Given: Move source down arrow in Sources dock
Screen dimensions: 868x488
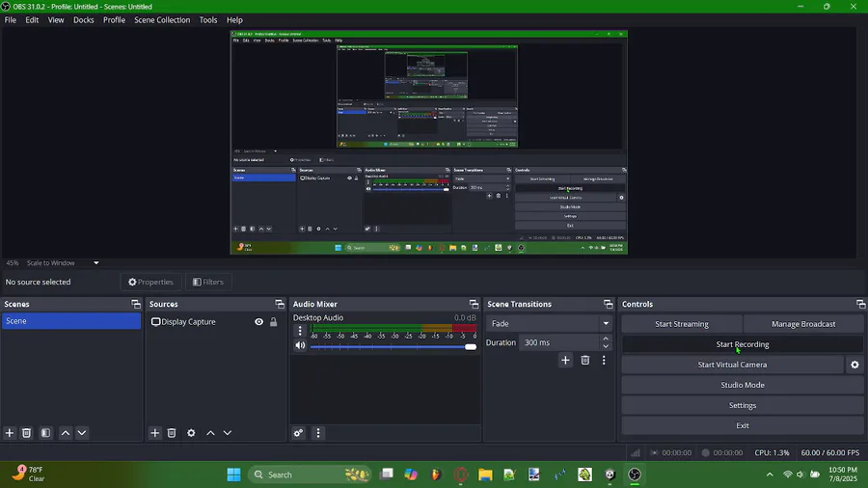Looking at the screenshot, I should [x=227, y=433].
